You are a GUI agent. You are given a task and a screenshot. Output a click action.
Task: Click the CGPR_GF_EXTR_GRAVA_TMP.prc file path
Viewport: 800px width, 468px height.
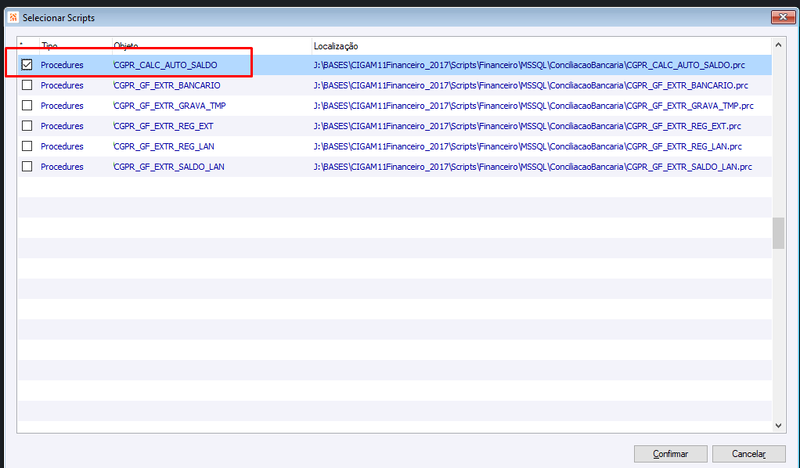pos(534,106)
